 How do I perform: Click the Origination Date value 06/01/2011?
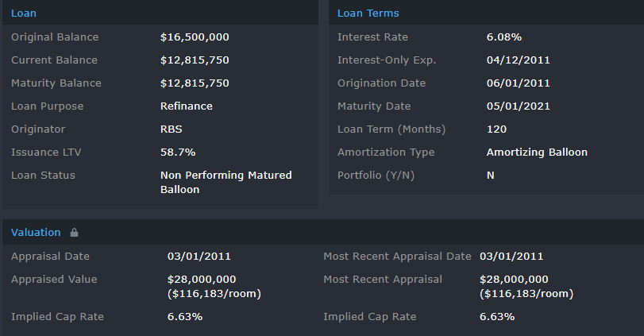[518, 83]
